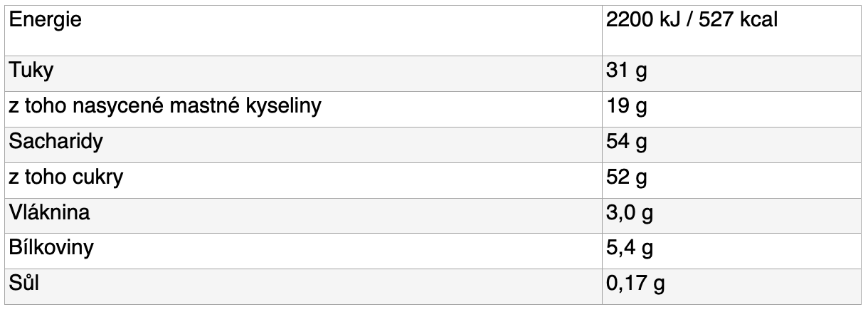Select the 5,4 g protein value
The height and width of the screenshot is (312, 868).
tap(630, 249)
